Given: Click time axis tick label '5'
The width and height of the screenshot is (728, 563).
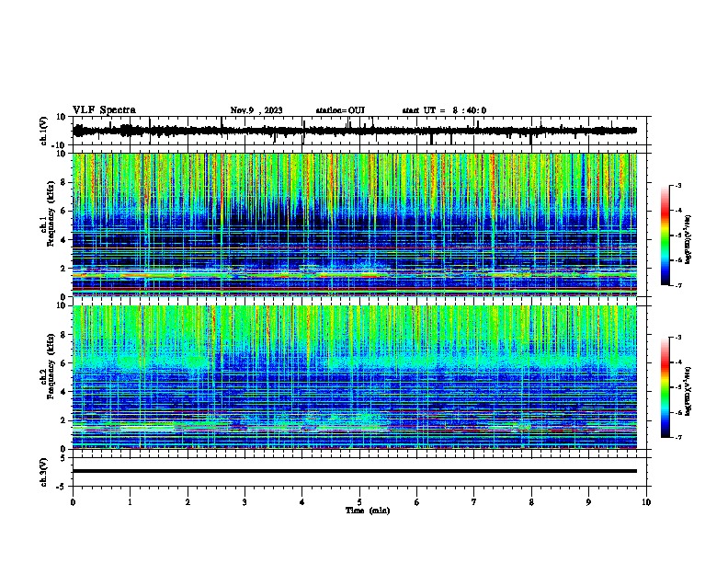Looking at the screenshot, I should [x=359, y=502].
